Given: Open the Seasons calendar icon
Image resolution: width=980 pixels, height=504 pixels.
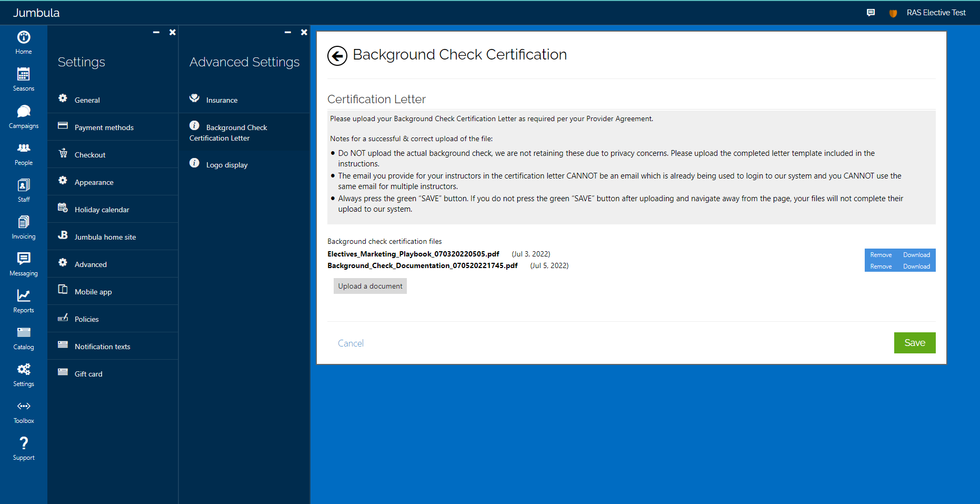Looking at the screenshot, I should point(24,74).
